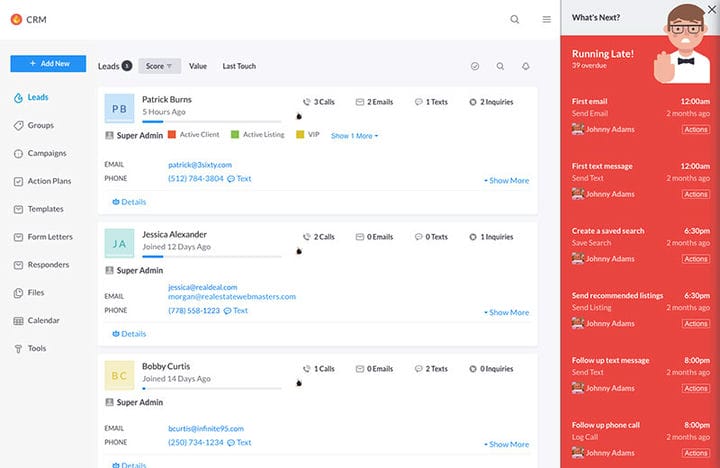Open Campaigns in the sidebar
Image resolution: width=720 pixels, height=468 pixels.
tap(40, 153)
